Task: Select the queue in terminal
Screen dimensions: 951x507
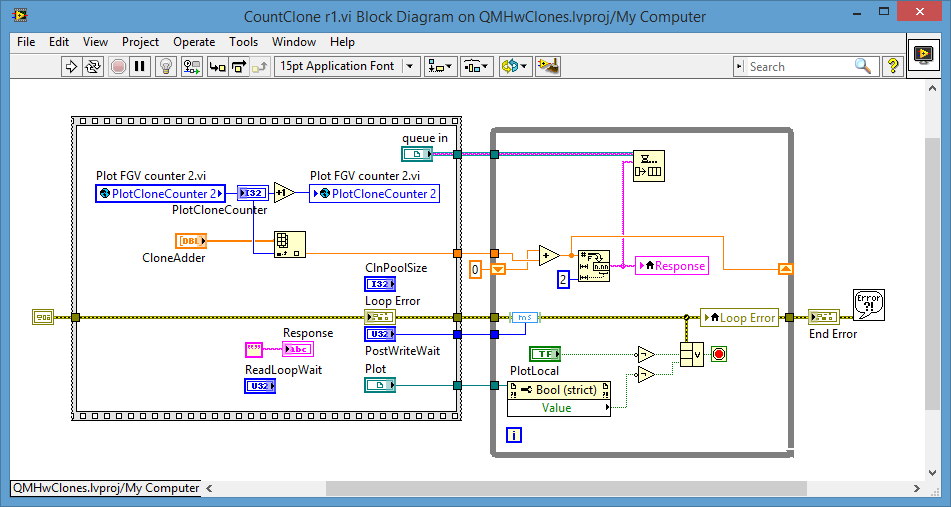Action: pos(417,154)
